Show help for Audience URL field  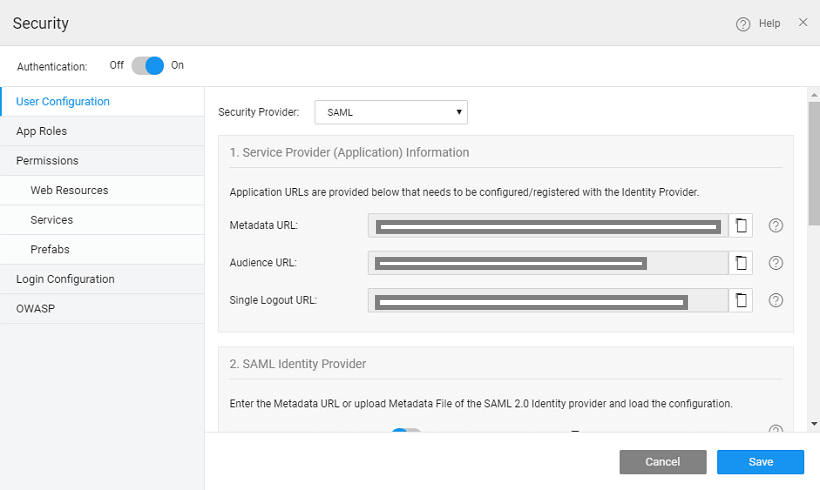[775, 263]
